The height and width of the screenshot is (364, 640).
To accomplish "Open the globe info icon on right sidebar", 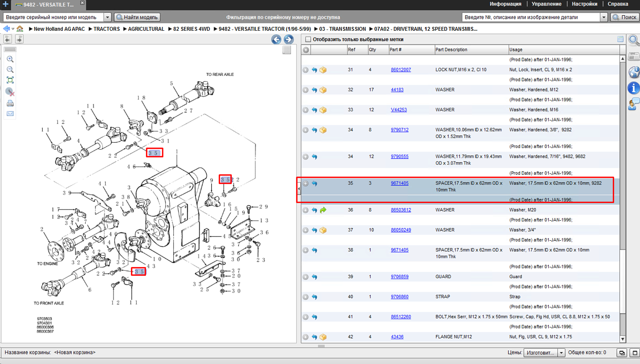I will pos(634,72).
